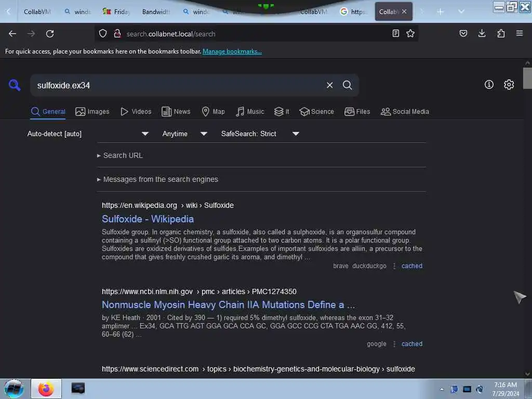Open options dots next to google engine
Image resolution: width=532 pixels, height=399 pixels.
(394, 344)
